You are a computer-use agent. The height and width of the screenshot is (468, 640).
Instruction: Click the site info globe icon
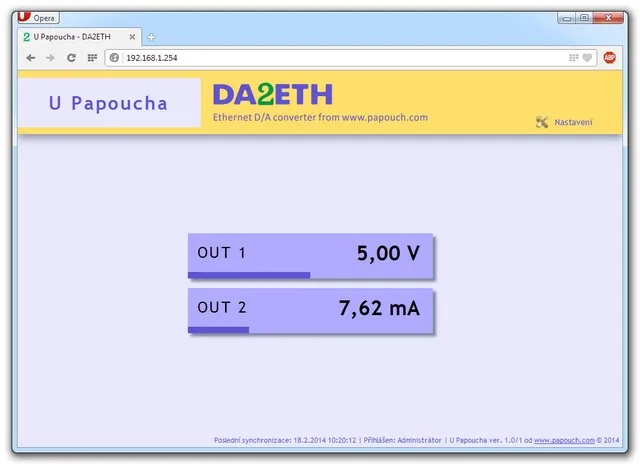[114, 58]
